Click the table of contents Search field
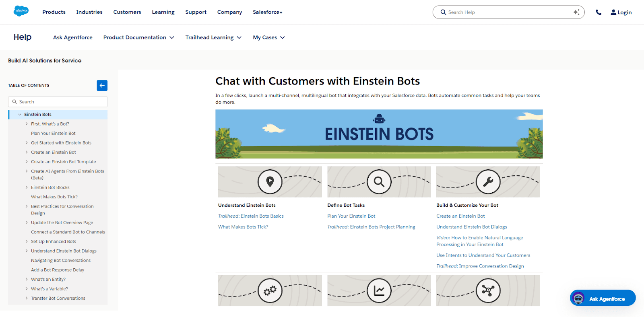 pyautogui.click(x=58, y=102)
